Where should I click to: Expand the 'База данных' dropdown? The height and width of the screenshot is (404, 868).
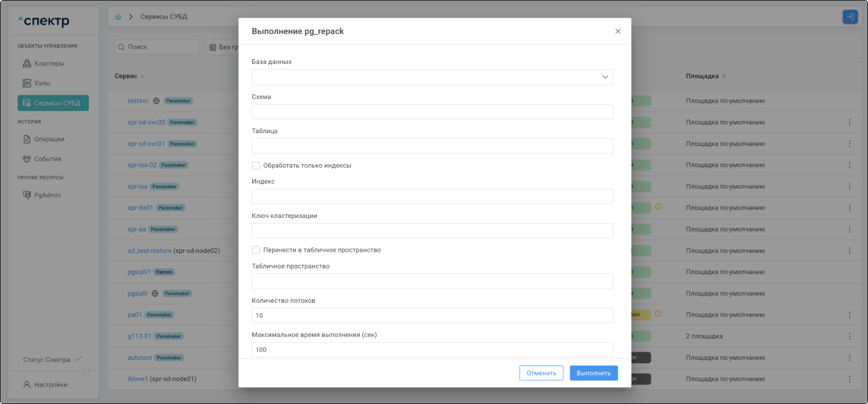[x=432, y=77]
